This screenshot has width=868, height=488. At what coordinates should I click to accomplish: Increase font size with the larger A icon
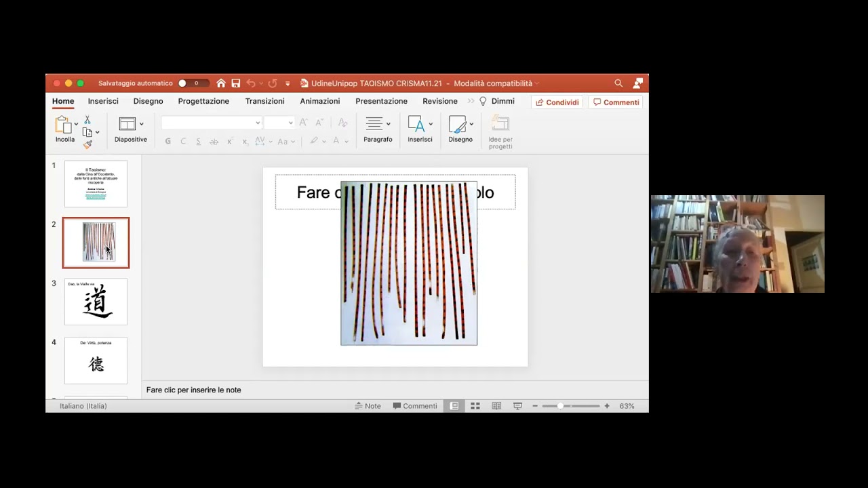(x=303, y=123)
